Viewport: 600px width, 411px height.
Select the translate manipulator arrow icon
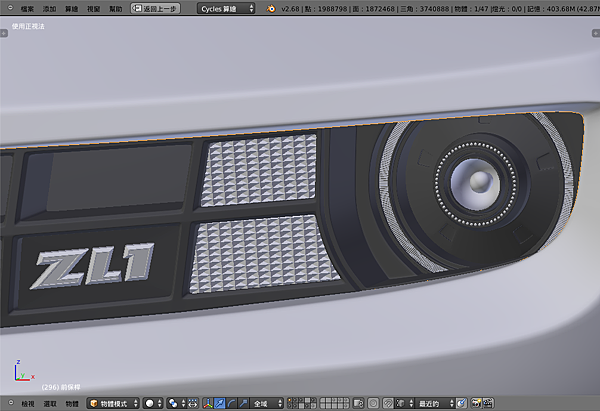click(x=220, y=403)
